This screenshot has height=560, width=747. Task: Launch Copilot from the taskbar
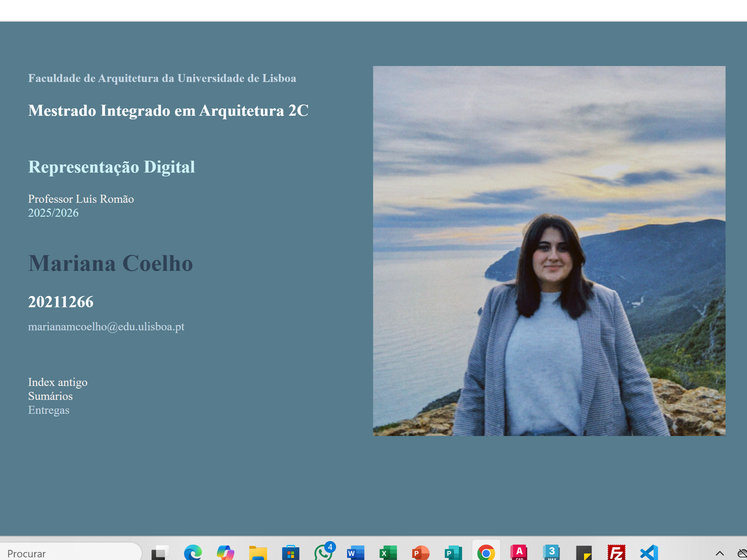[x=225, y=553]
